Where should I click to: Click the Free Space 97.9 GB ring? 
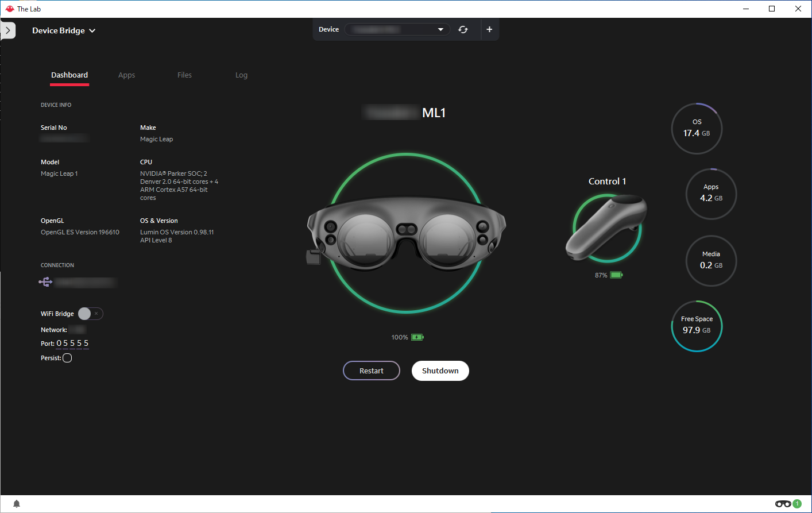click(697, 326)
